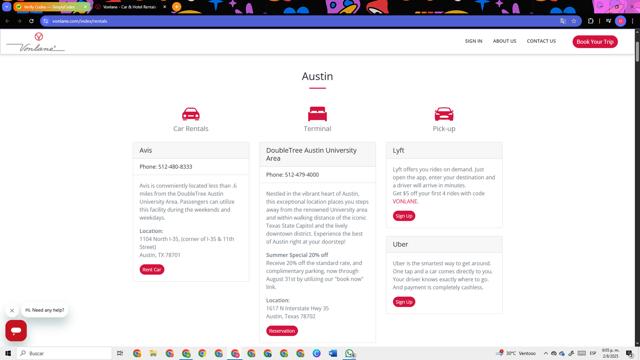This screenshot has width=640, height=360.
Task: Click the VONLANE promo code link
Action: coord(405,201)
